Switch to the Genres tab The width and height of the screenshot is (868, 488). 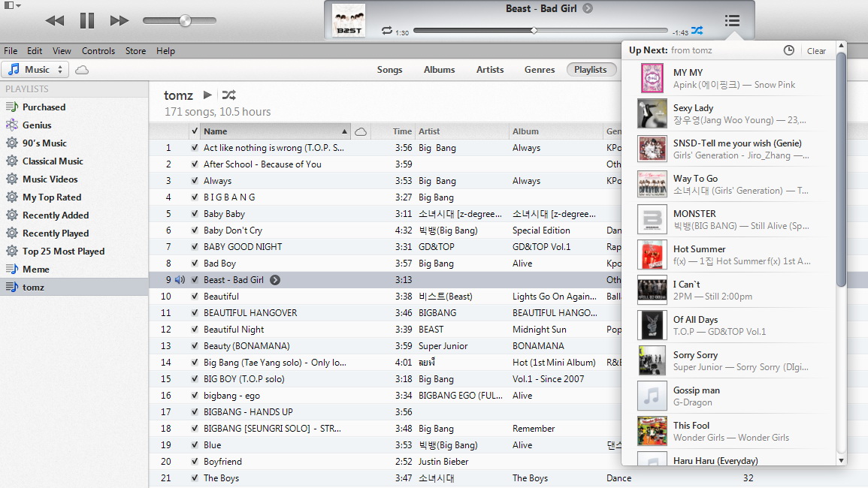coord(540,70)
